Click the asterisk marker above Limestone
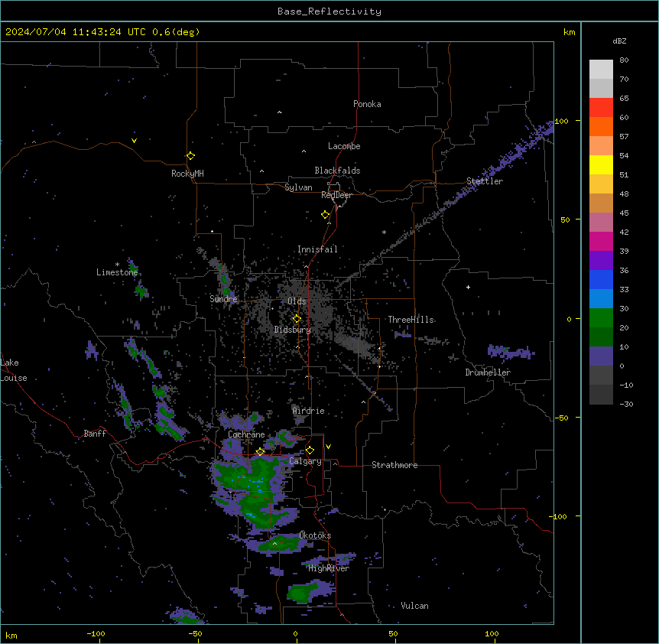659x644 pixels. click(x=117, y=265)
